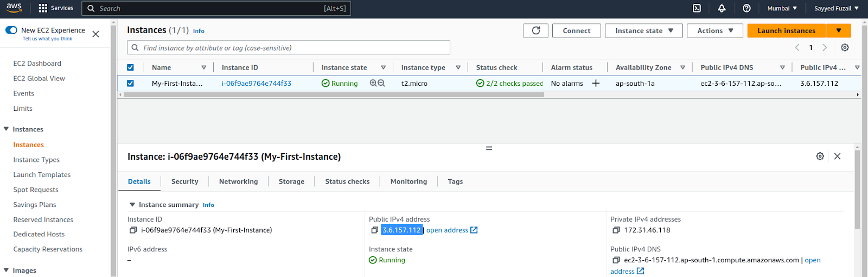Focus the top AWS search box
The height and width of the screenshot is (277, 868).
tap(216, 8)
